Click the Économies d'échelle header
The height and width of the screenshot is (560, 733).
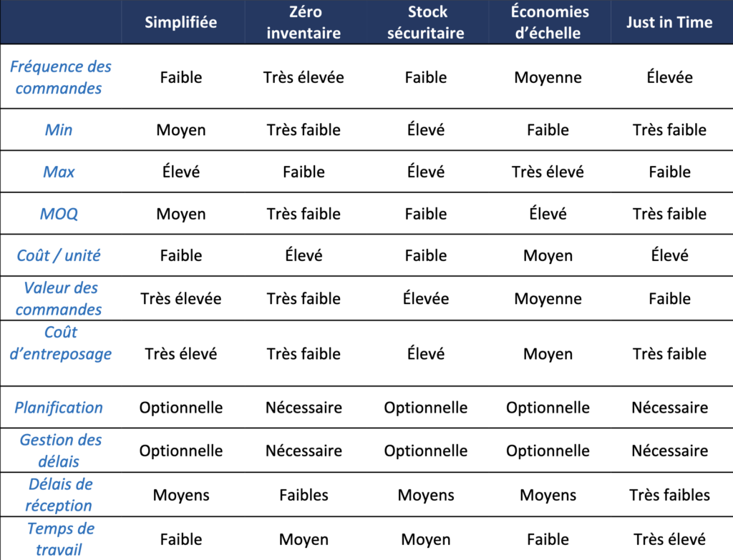point(548,22)
